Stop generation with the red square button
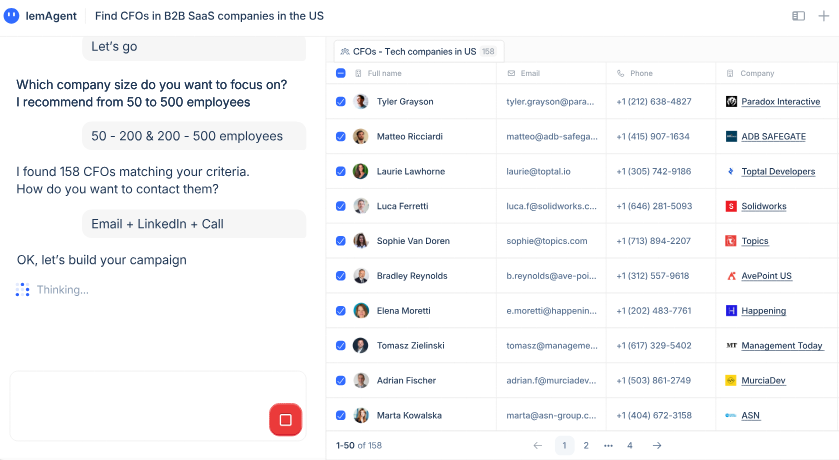 click(286, 420)
